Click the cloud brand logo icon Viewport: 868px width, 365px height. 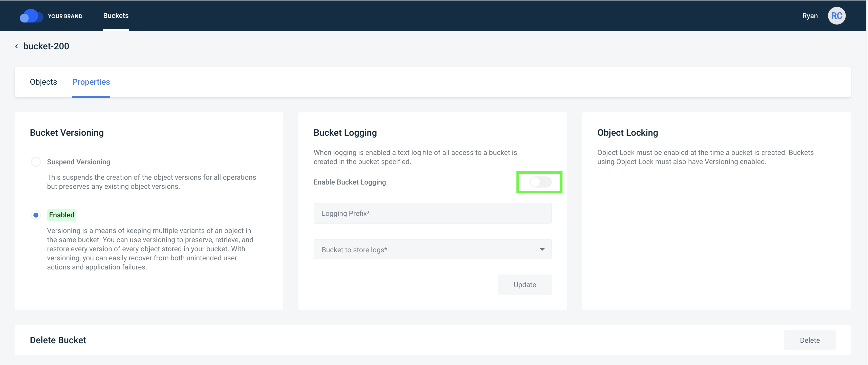[x=31, y=16]
